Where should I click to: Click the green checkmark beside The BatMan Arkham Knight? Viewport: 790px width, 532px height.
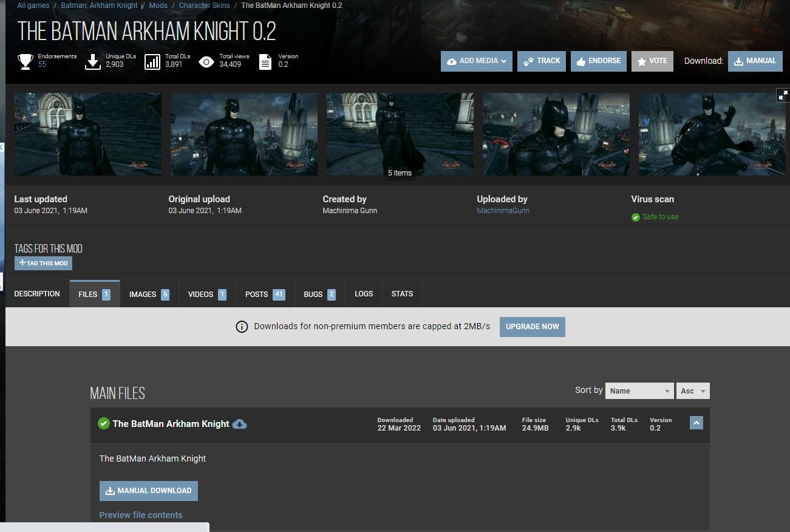[104, 423]
